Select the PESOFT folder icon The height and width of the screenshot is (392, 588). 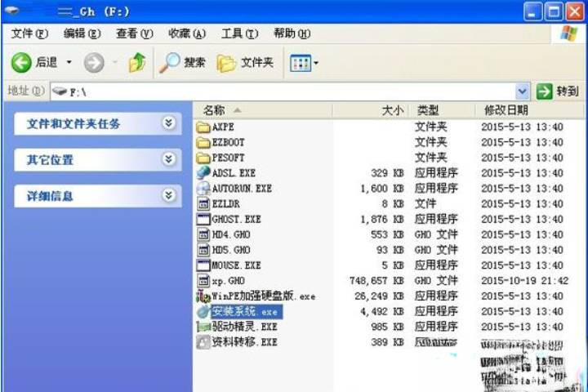(x=203, y=158)
